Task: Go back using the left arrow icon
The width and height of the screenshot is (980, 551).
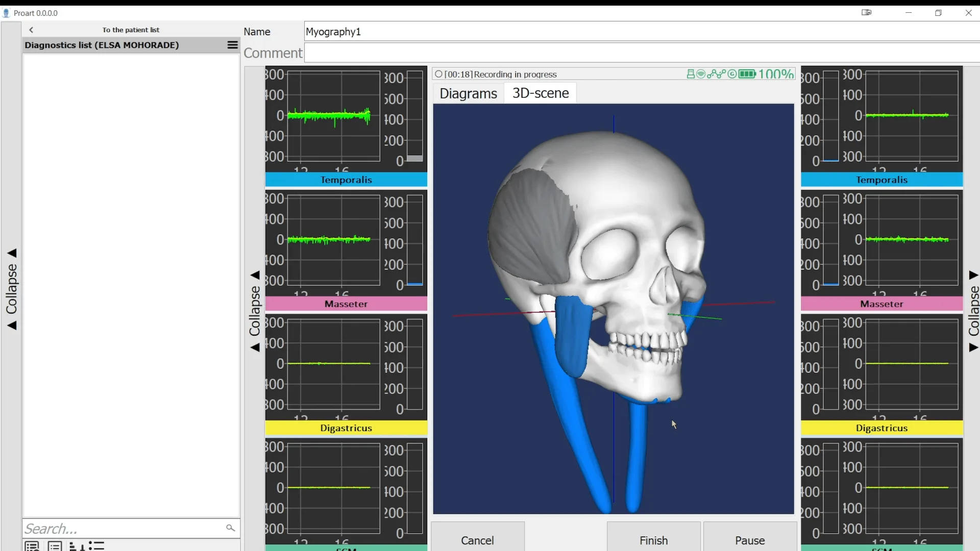Action: point(31,30)
